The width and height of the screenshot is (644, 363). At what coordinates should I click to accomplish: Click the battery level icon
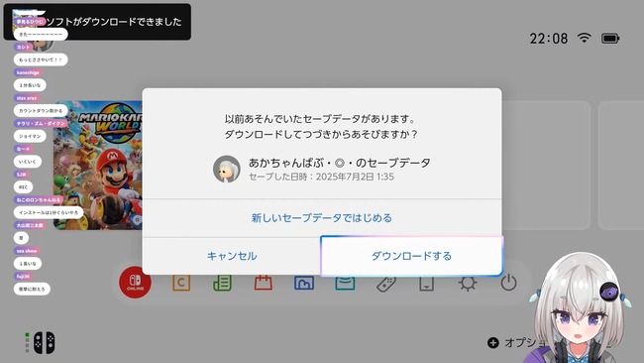[610, 39]
